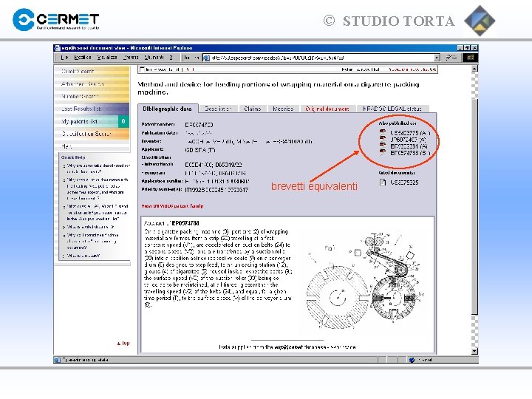Click the priority number starting IT1992
Image resolution: width=532 pixels, height=399 pixels.
click(216, 190)
